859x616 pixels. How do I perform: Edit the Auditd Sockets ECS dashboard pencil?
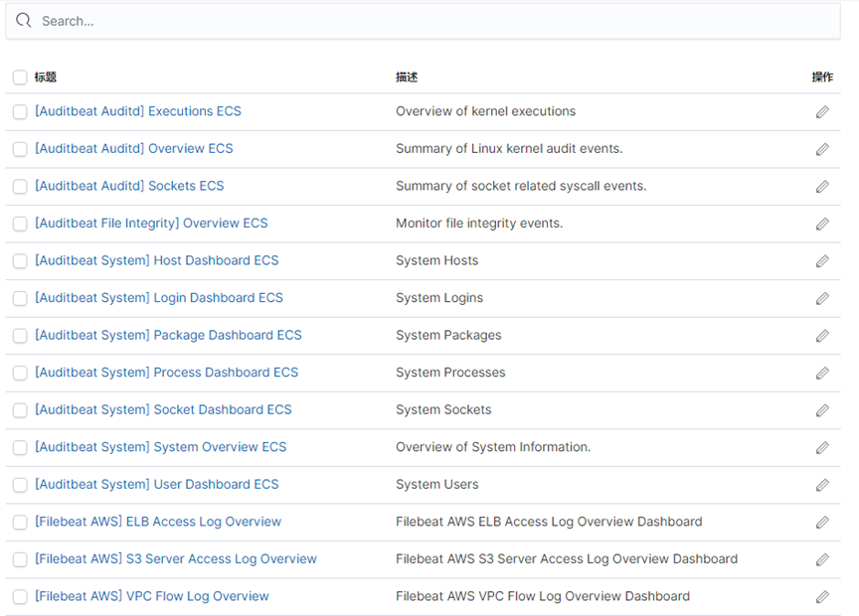(822, 186)
